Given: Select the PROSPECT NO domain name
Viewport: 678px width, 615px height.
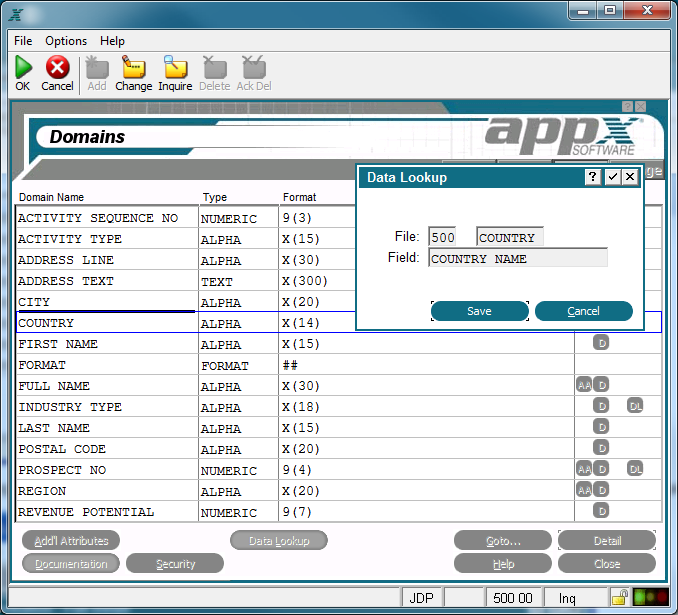Looking at the screenshot, I should click(x=62, y=470).
